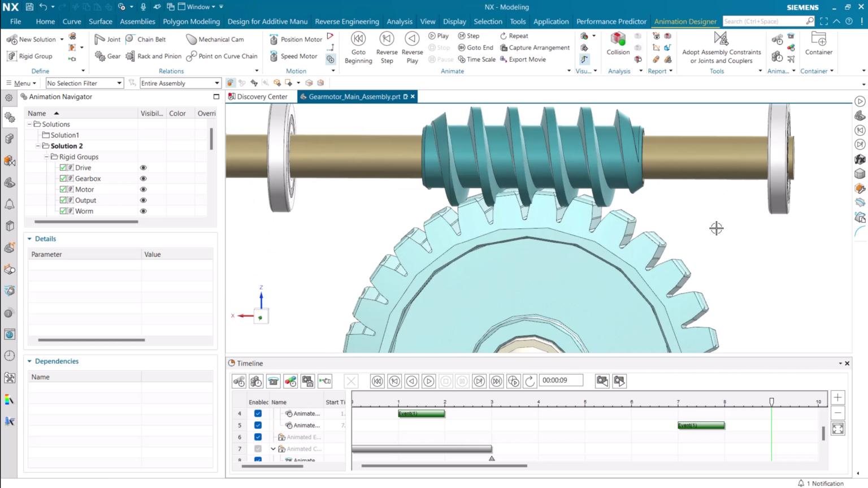Open the File menu
Image resolution: width=868 pixels, height=488 pixels.
pyautogui.click(x=15, y=21)
